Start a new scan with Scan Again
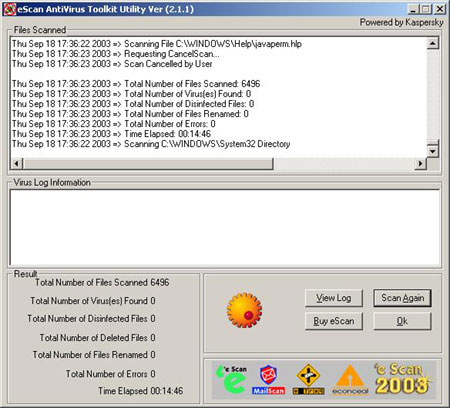 pyautogui.click(x=402, y=298)
